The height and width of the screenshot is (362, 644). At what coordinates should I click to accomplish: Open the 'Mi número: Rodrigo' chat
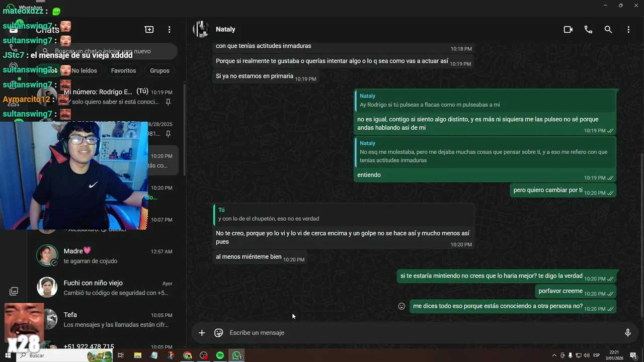(x=107, y=97)
